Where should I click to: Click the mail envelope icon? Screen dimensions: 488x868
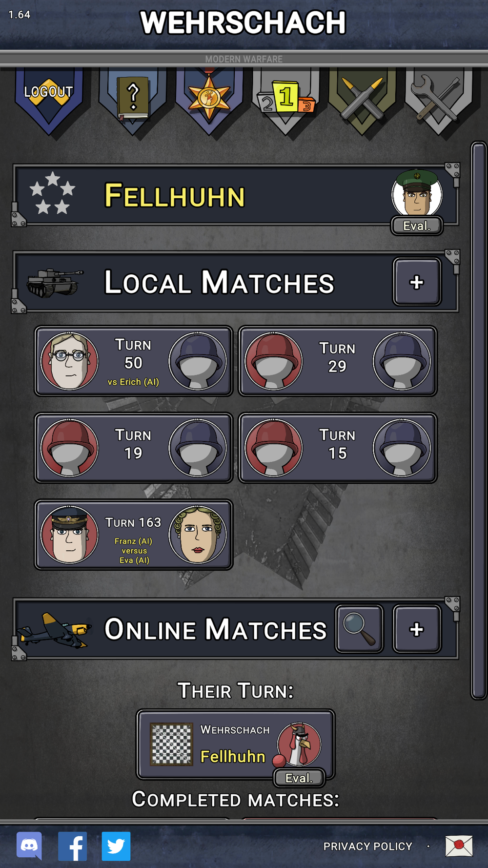point(459,846)
